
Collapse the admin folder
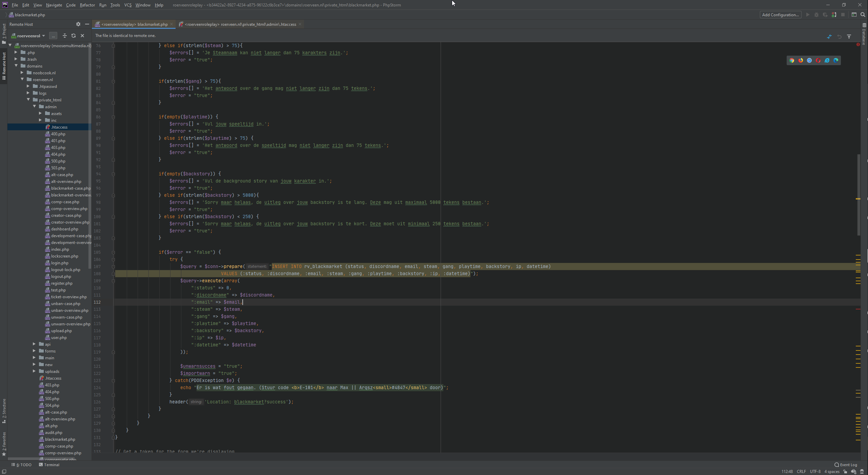35,107
